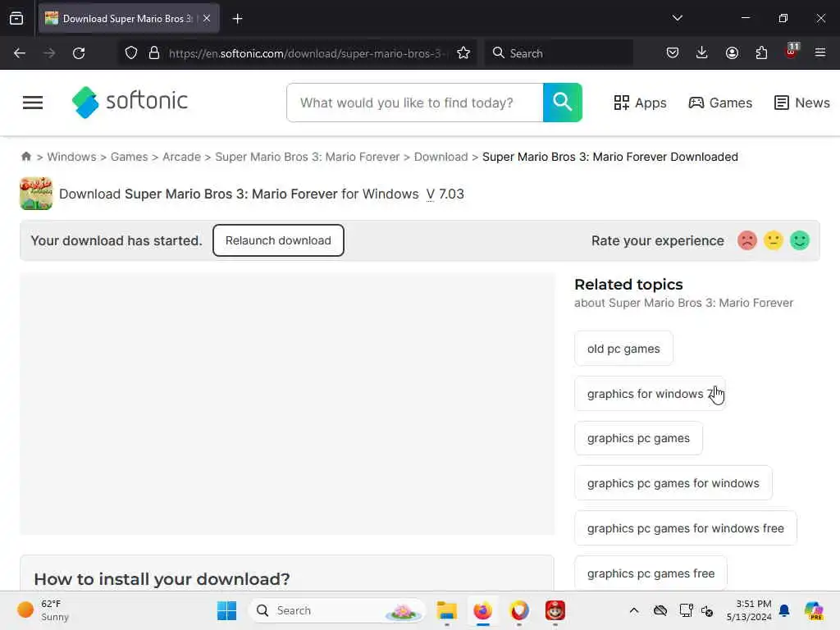This screenshot has width=840, height=630.
Task: Bookmark this page with the star icon
Action: point(463,53)
